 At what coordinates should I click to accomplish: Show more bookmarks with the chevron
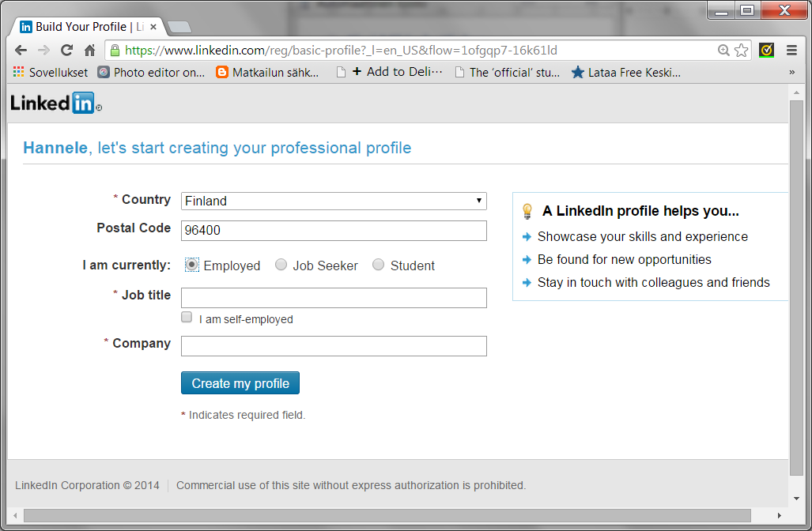(791, 73)
